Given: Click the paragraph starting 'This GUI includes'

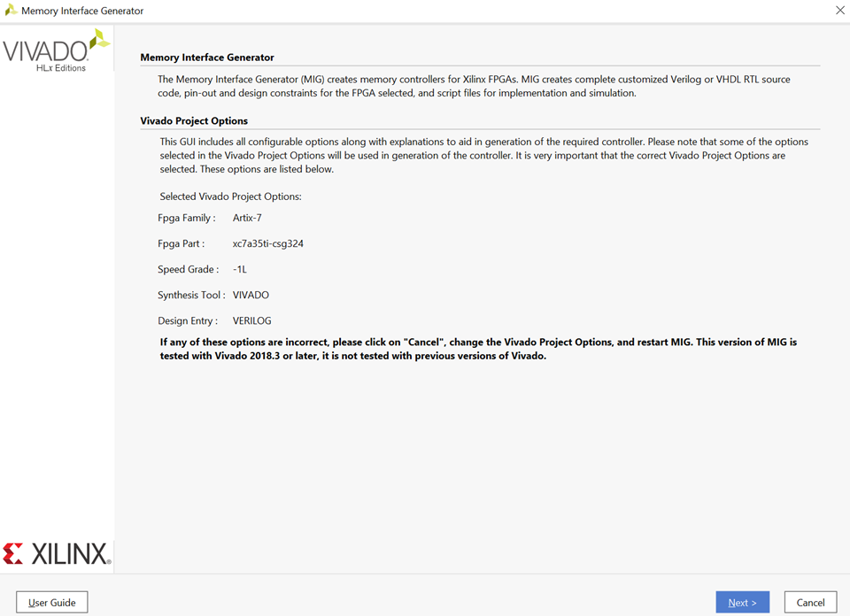Looking at the screenshot, I should [x=483, y=156].
